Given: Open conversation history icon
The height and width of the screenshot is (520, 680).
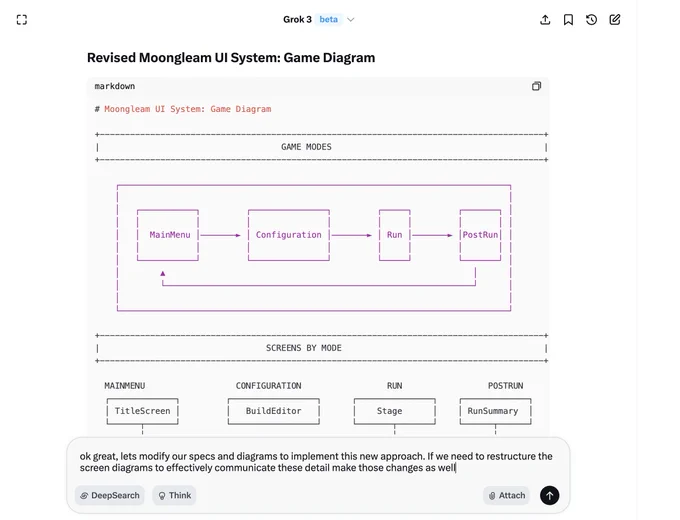Looking at the screenshot, I should (x=592, y=20).
